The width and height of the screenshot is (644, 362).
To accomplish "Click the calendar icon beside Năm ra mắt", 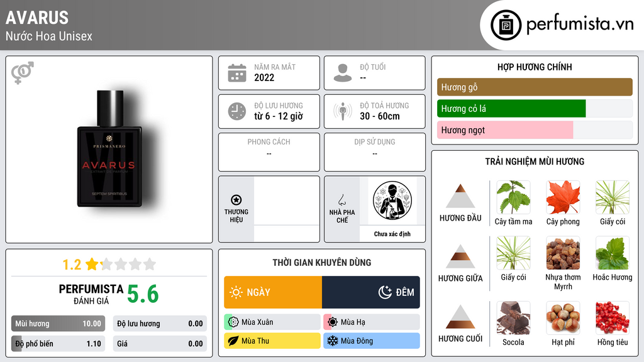I will coord(237,73).
